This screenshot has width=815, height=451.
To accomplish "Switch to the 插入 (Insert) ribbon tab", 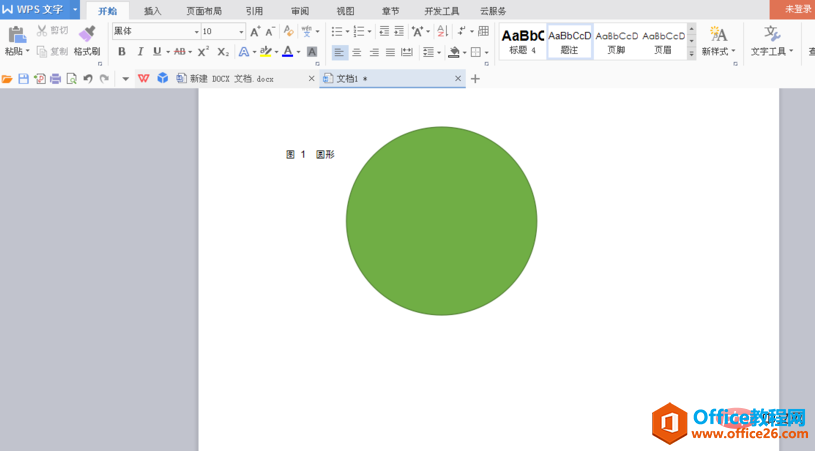I will (x=152, y=11).
